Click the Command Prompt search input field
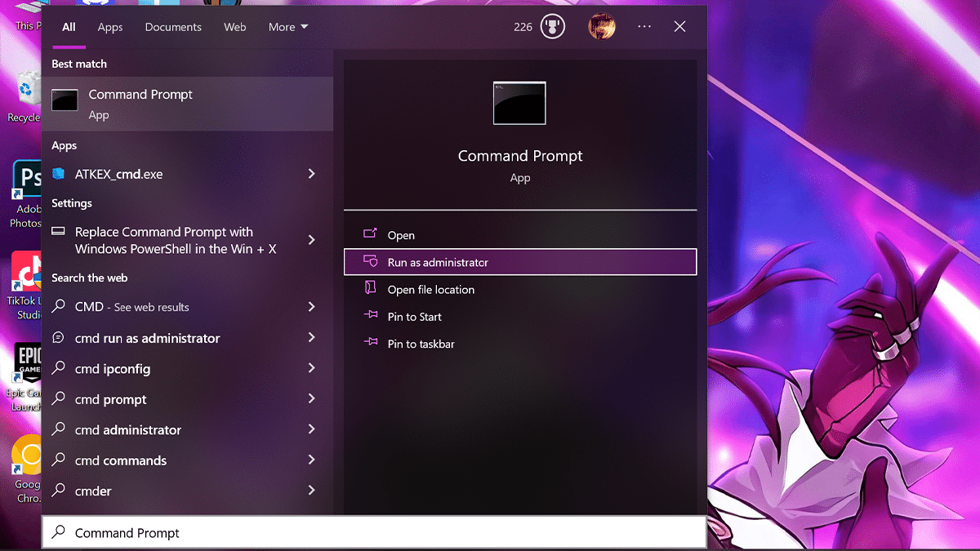The image size is (980, 551). pos(376,533)
